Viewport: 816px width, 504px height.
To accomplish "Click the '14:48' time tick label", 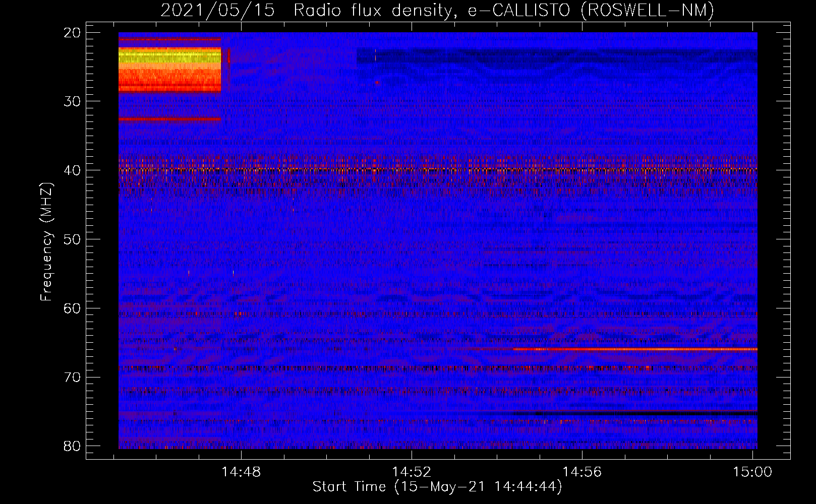I will coord(241,472).
